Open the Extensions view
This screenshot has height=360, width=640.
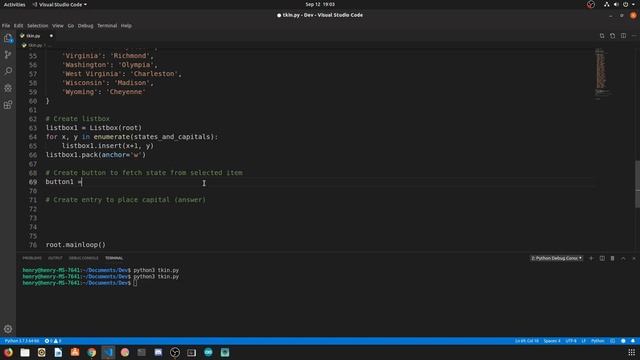pyautogui.click(x=8, y=105)
